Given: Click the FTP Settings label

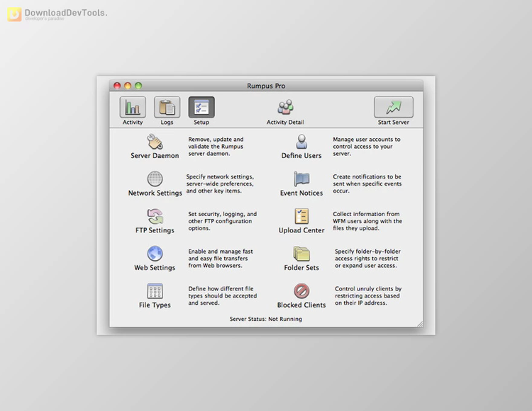Looking at the screenshot, I should tap(155, 230).
